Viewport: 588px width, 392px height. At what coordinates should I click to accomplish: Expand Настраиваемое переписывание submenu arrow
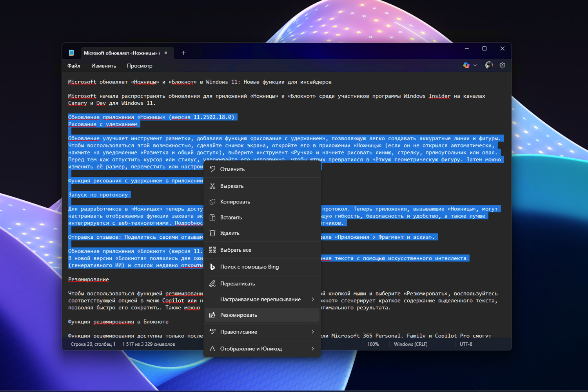click(313, 299)
